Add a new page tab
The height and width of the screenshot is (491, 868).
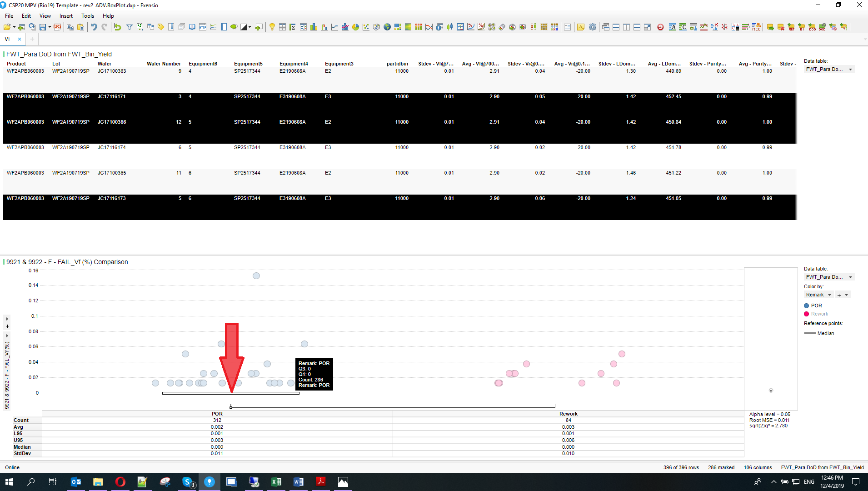click(32, 39)
